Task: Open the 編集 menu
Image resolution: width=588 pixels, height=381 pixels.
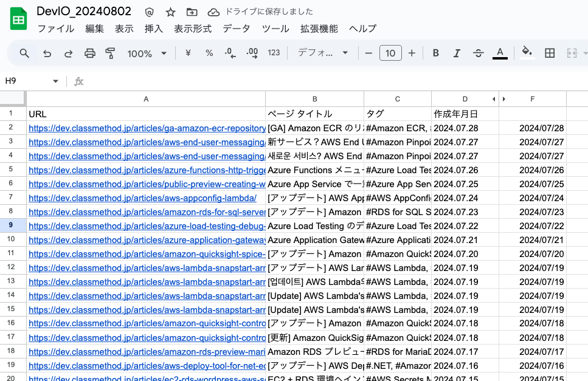Action: point(94,29)
